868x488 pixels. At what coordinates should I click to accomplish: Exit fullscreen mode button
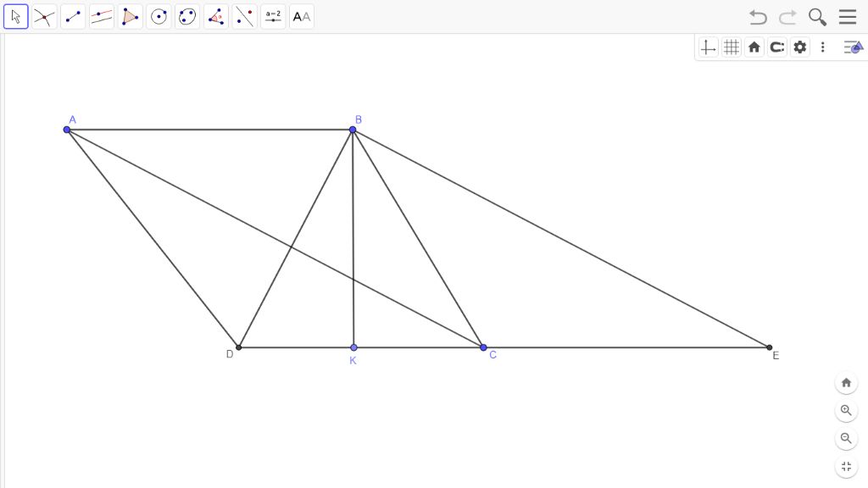click(846, 467)
